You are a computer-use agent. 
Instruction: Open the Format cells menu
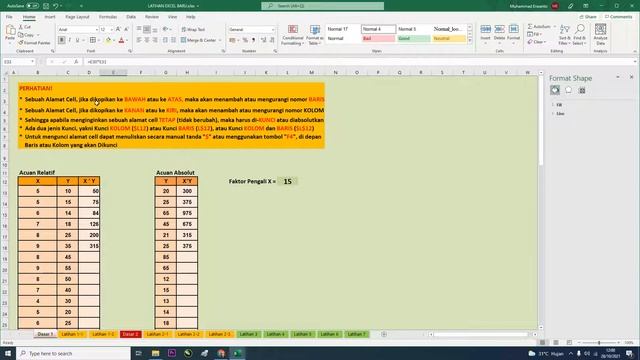(513, 34)
